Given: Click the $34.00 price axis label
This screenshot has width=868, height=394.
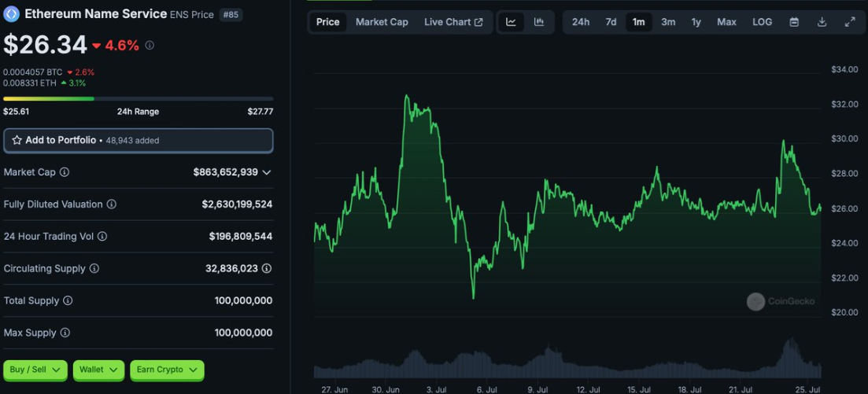Looking at the screenshot, I should click(844, 69).
